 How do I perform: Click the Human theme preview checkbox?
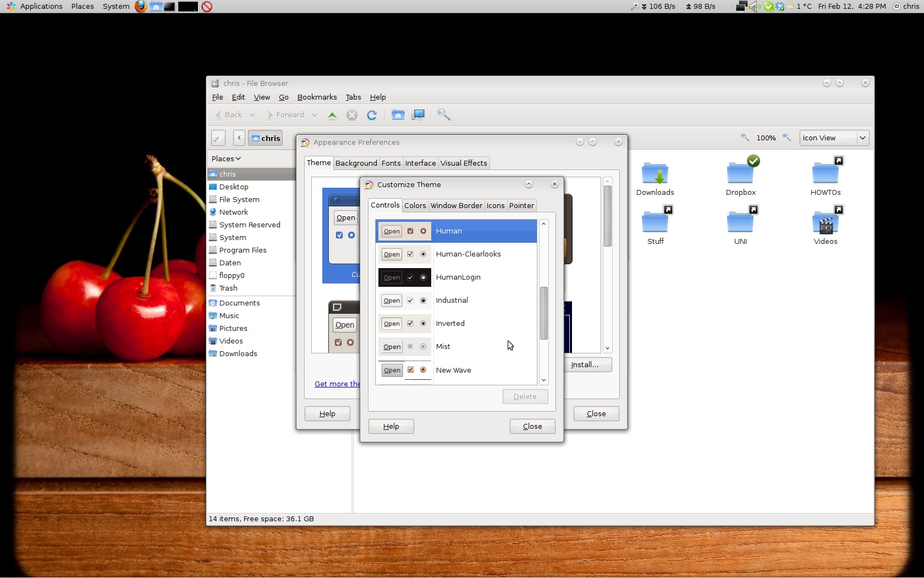[x=410, y=231]
